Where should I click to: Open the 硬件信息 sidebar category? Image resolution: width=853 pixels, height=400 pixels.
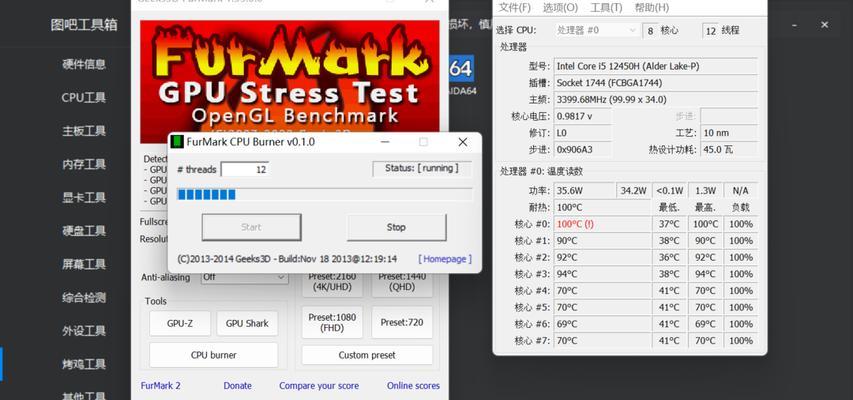coord(84,64)
